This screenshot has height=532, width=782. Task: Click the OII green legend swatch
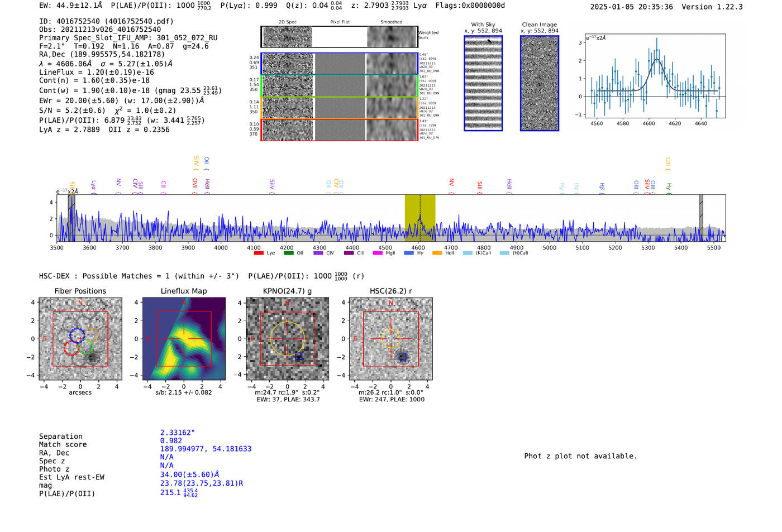pyautogui.click(x=288, y=253)
